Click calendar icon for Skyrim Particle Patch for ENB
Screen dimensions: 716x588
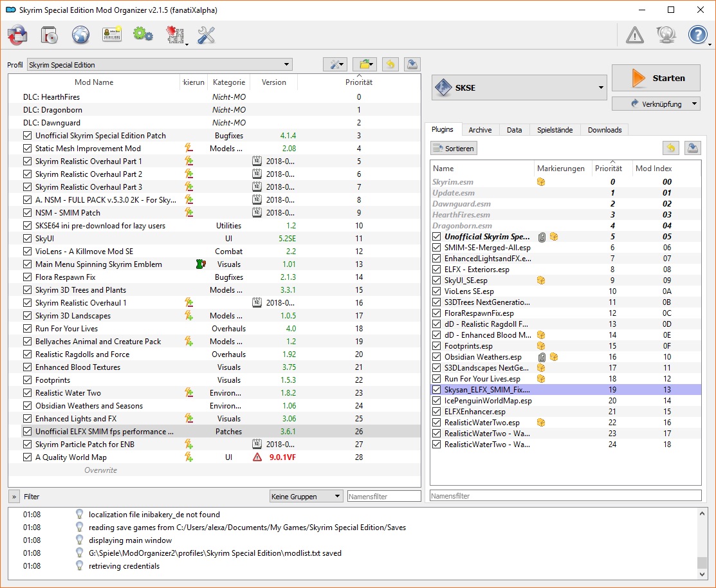[x=257, y=444]
